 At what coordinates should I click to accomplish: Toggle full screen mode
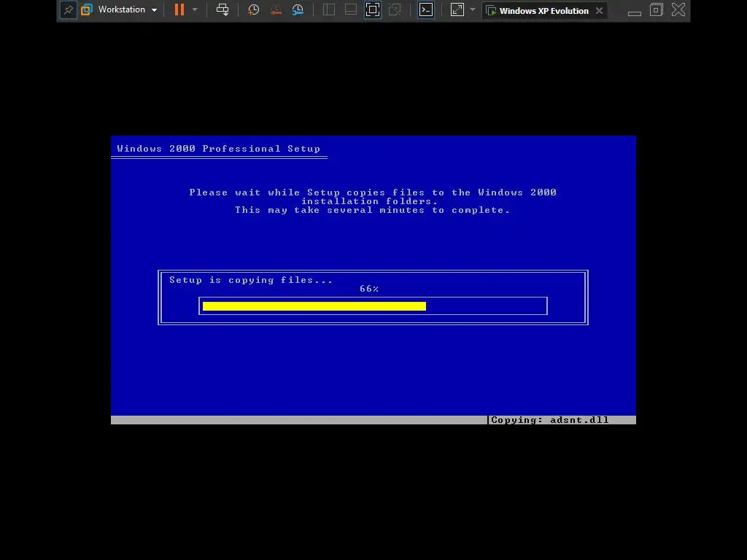coord(373,10)
